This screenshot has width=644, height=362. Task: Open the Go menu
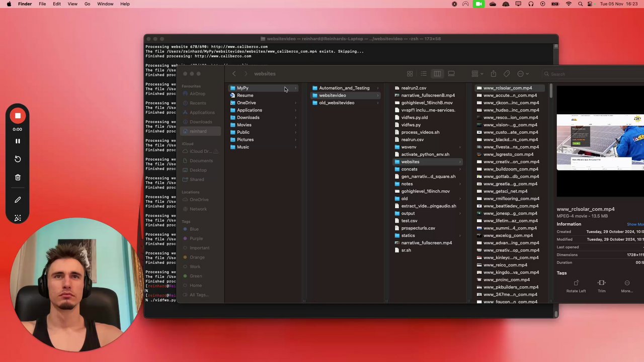click(87, 4)
